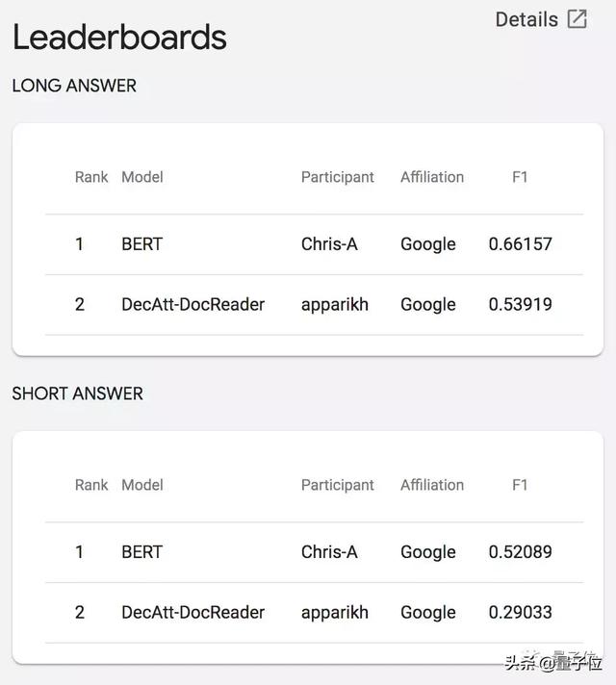Click the 0.29033 F1 score

[521, 613]
